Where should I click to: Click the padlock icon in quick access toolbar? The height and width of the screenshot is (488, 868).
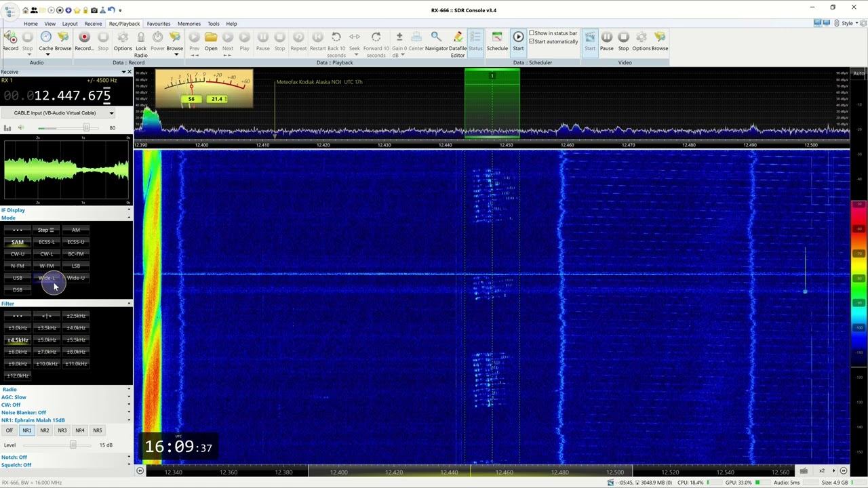(x=85, y=10)
